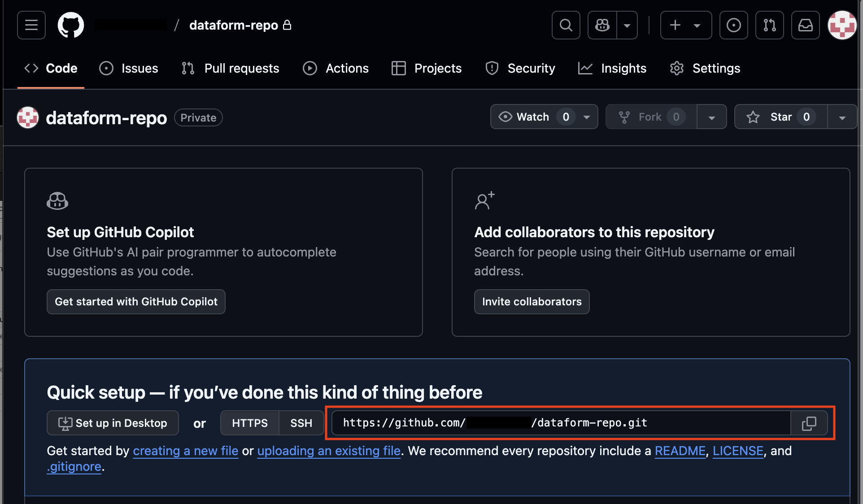Click the dataform-repo title heading
Viewport: 863px width, 504px height.
pos(106,117)
